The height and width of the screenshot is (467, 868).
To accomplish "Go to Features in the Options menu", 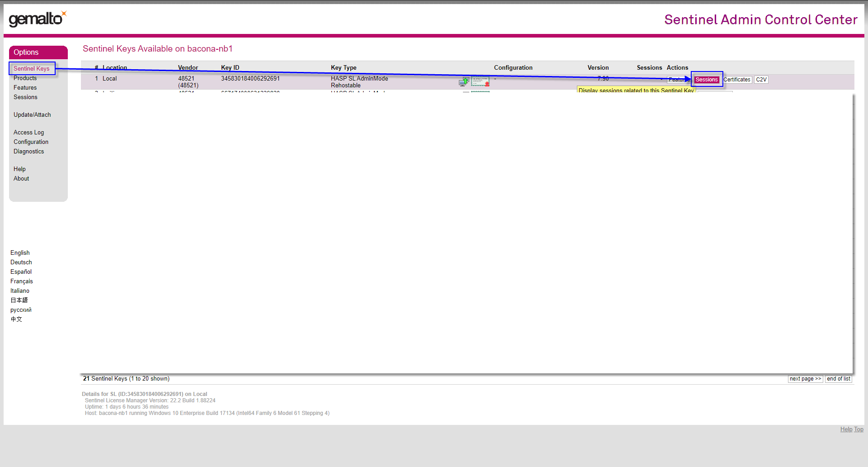I will [25, 88].
